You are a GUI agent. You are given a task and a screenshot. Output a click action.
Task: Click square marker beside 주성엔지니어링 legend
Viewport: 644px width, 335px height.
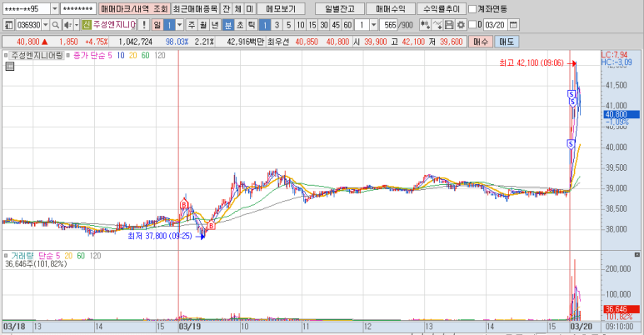[6, 55]
